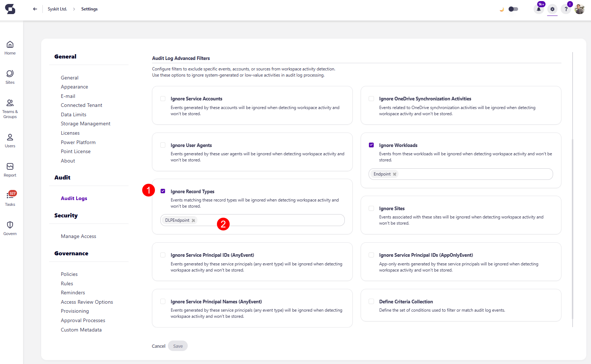Open the Govern section
This screenshot has width=591, height=364.
(x=10, y=228)
